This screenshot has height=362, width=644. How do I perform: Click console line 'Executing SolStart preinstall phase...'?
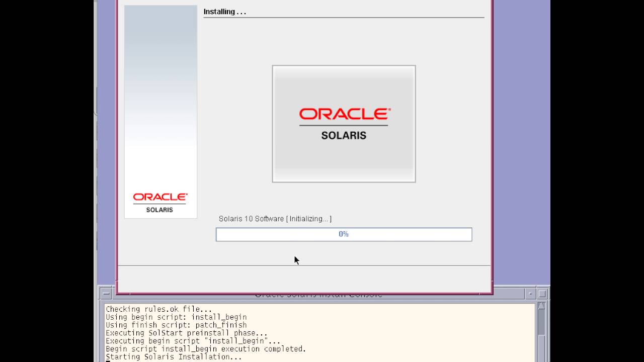coord(187,333)
